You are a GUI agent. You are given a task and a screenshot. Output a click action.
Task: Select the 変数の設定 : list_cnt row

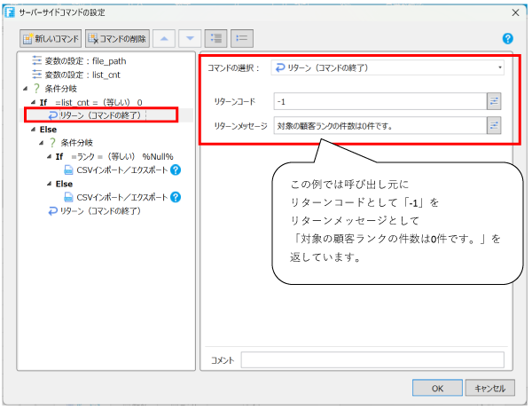coord(76,75)
